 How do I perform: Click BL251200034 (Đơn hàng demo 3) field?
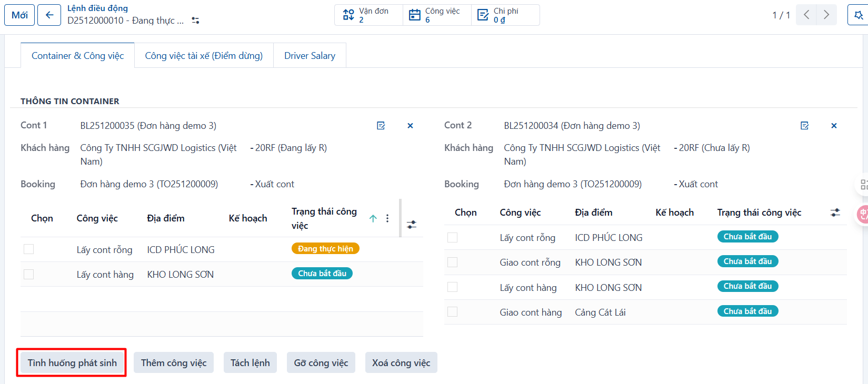(x=572, y=126)
